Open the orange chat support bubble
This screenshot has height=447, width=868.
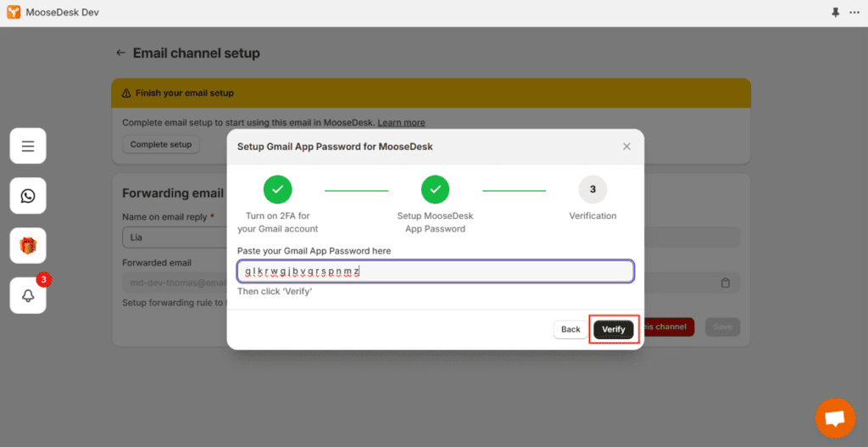coord(835,418)
